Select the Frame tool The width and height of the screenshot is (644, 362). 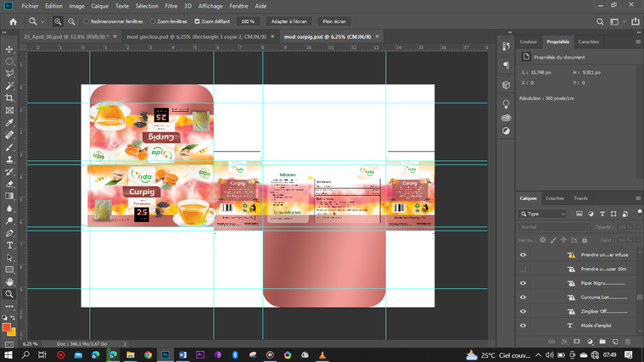(9, 110)
